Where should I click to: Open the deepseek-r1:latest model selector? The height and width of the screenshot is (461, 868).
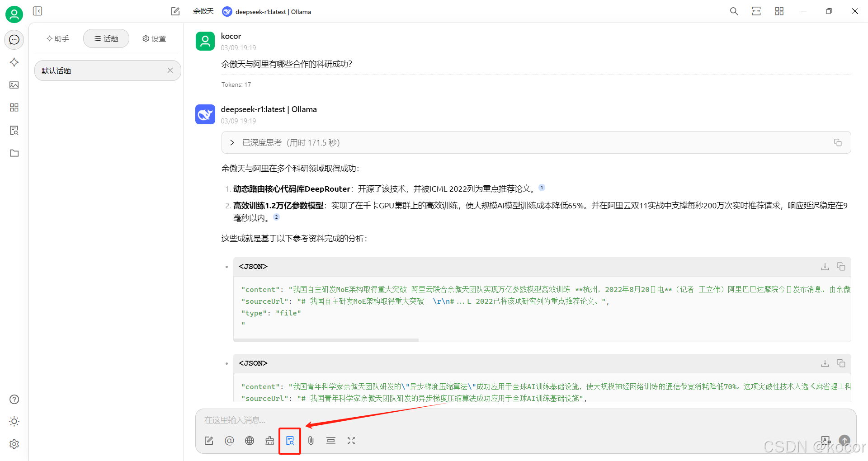click(x=267, y=12)
